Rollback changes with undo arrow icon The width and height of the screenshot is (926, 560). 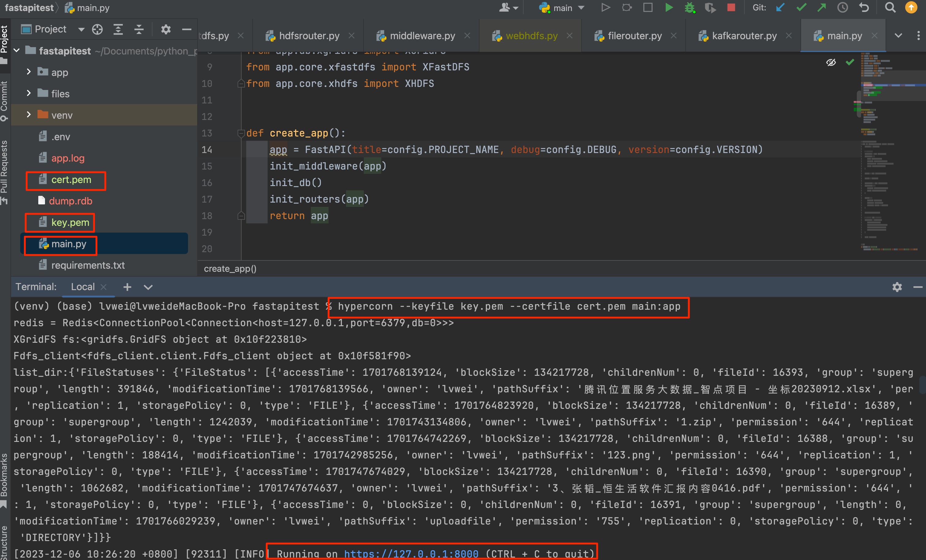[864, 8]
